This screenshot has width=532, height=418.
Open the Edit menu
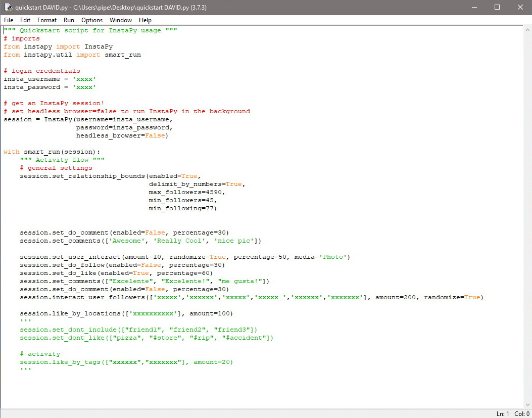[x=25, y=20]
